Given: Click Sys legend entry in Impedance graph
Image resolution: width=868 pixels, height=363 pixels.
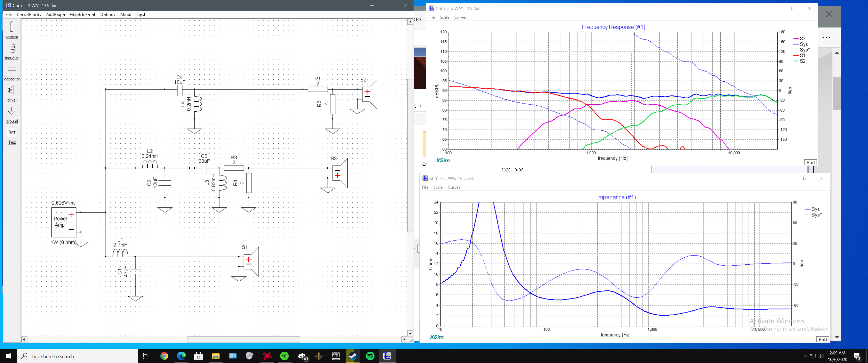Looking at the screenshot, I should point(812,209).
